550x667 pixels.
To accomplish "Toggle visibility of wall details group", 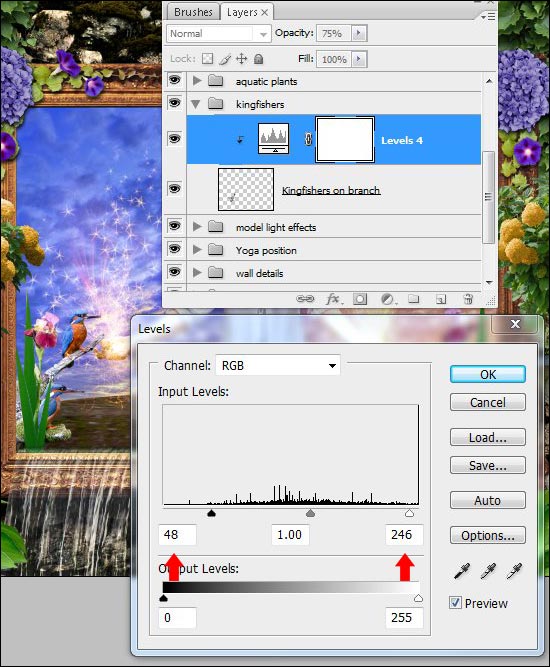I will 174,272.
